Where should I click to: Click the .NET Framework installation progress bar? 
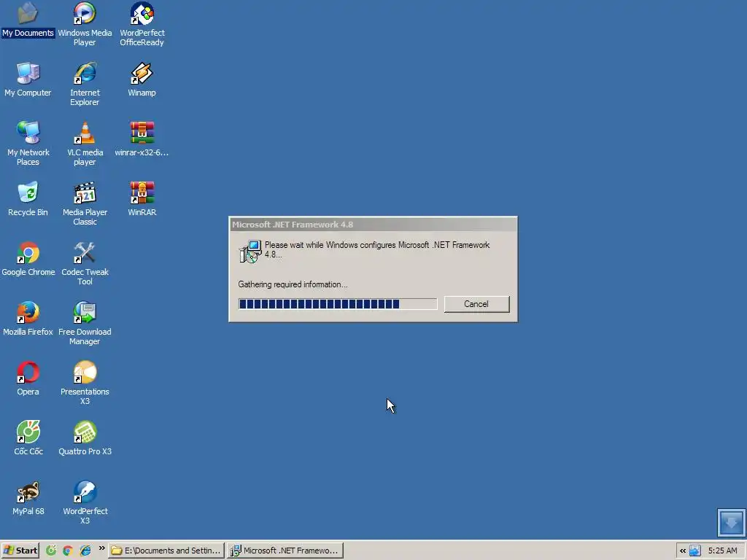[338, 304]
